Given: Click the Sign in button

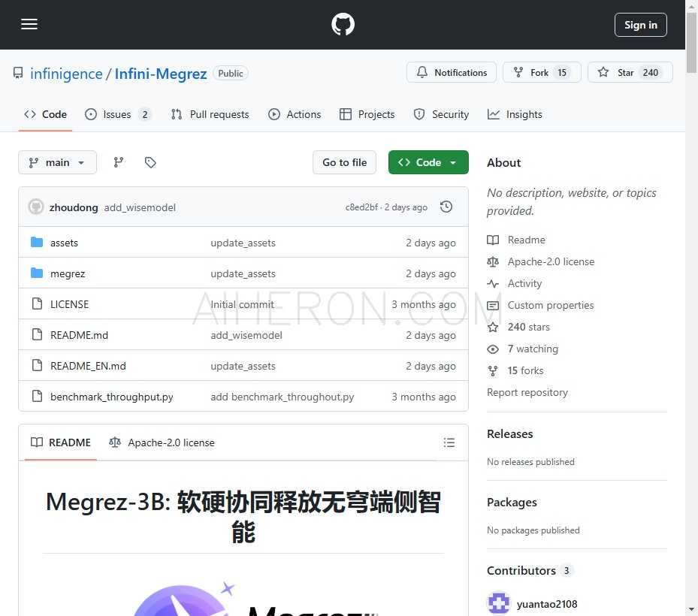Looking at the screenshot, I should pyautogui.click(x=640, y=25).
